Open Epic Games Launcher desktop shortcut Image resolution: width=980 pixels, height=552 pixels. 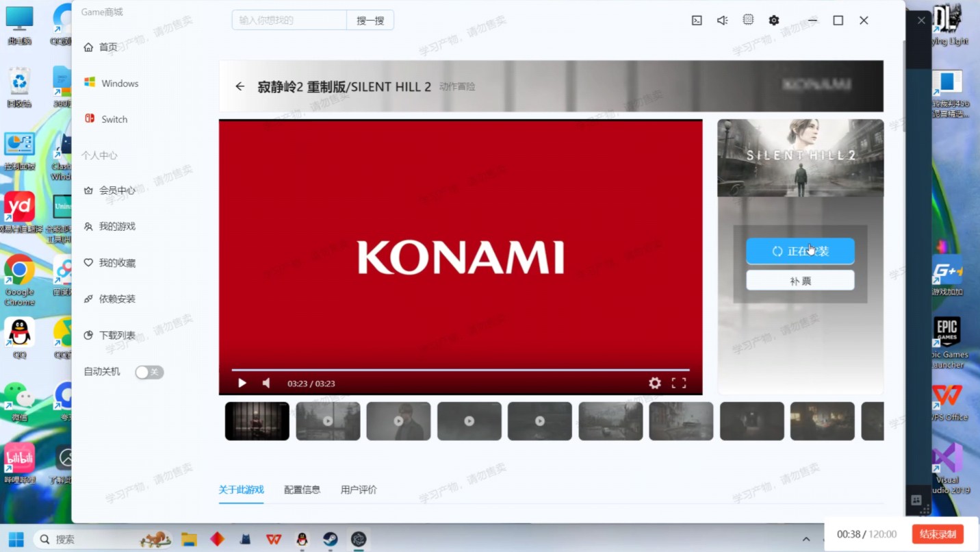coord(948,342)
